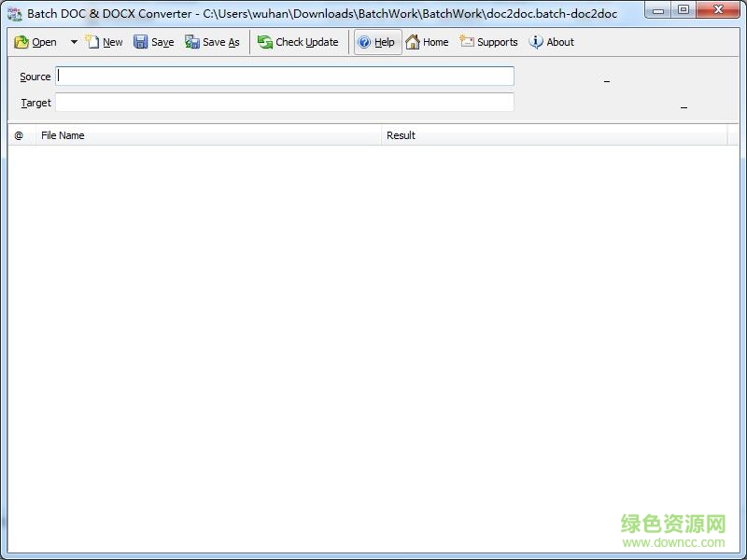
Task: Click the Save As diskette icon
Action: (x=190, y=42)
